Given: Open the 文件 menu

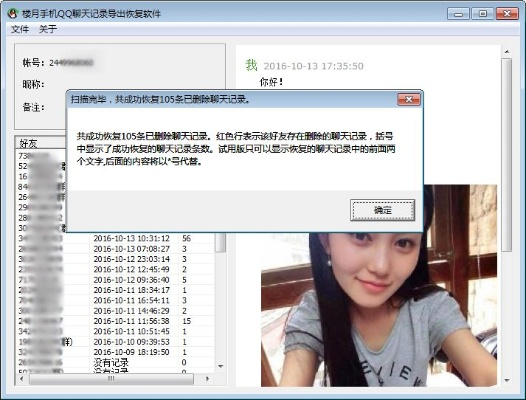Looking at the screenshot, I should pos(20,29).
